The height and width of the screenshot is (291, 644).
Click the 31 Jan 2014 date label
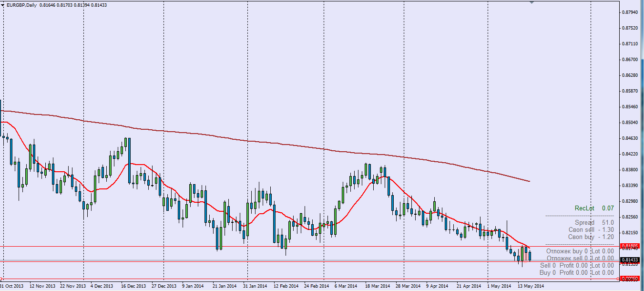255,286
